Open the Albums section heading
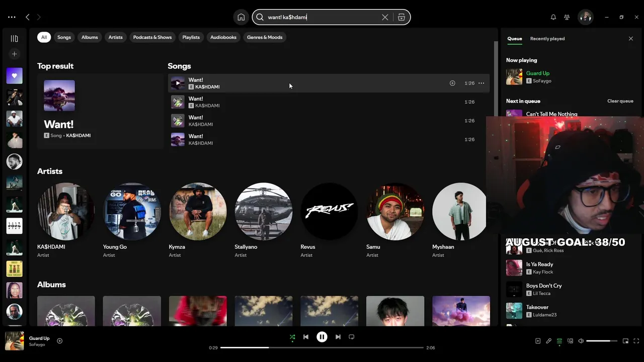 pos(51,285)
